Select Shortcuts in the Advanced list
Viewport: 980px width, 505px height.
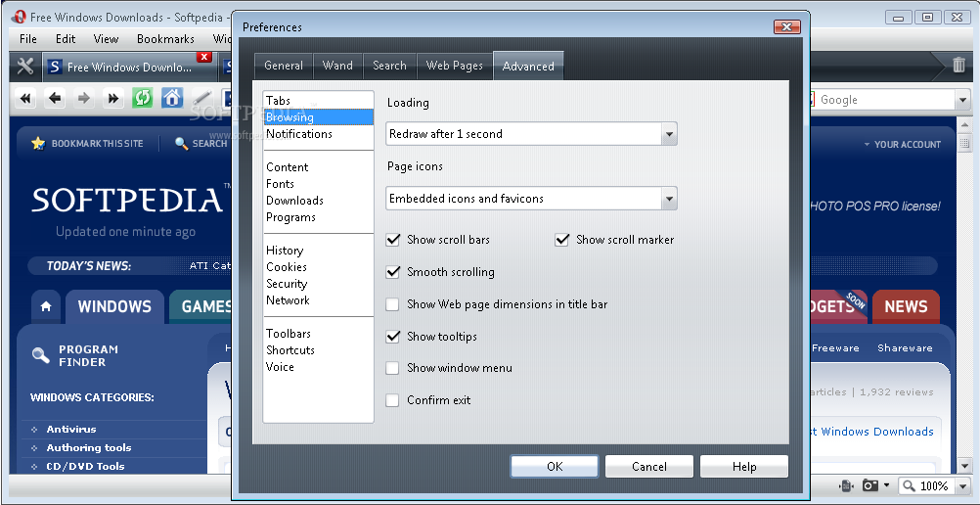(319, 350)
